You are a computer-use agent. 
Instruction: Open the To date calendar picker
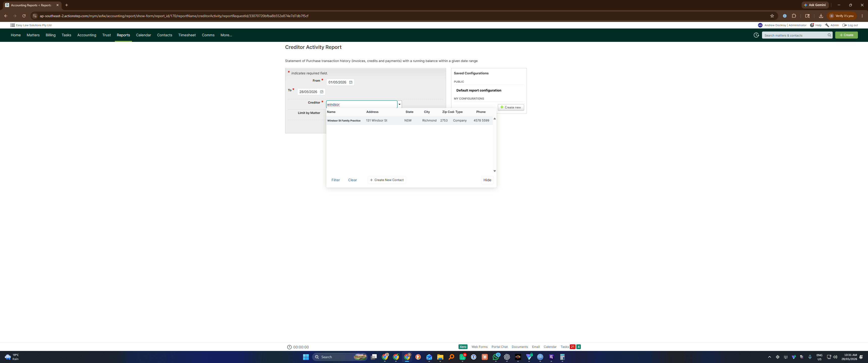(x=321, y=92)
